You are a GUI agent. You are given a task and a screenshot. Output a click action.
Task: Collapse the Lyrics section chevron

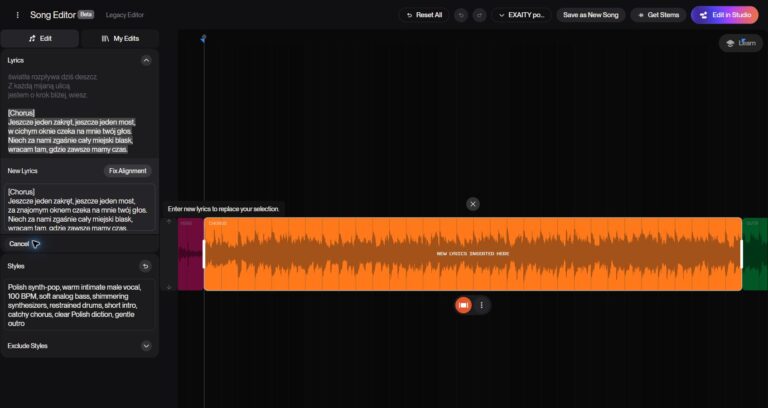tap(146, 60)
